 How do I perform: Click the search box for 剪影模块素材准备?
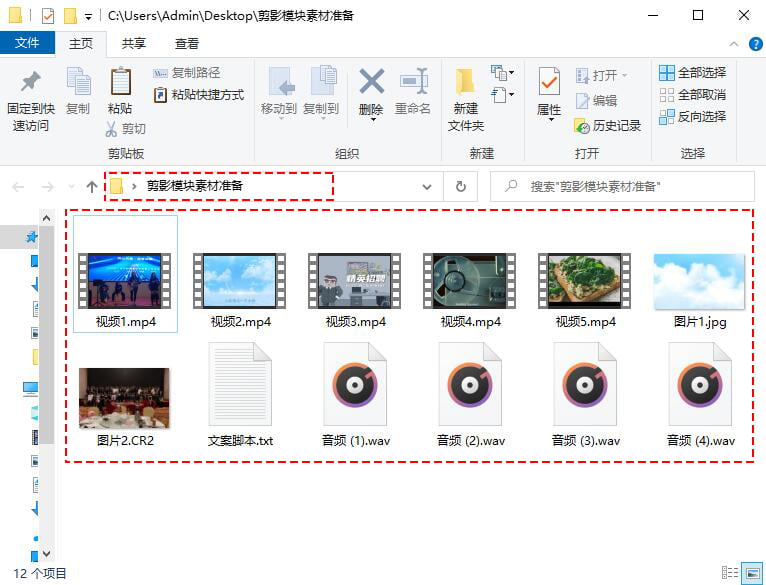[622, 186]
